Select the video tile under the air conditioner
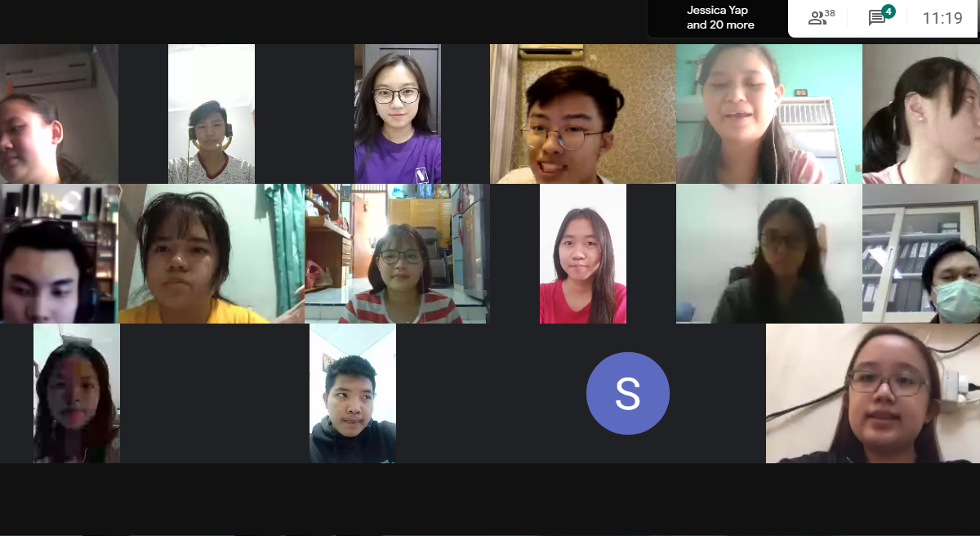The image size is (980, 536). (59, 114)
